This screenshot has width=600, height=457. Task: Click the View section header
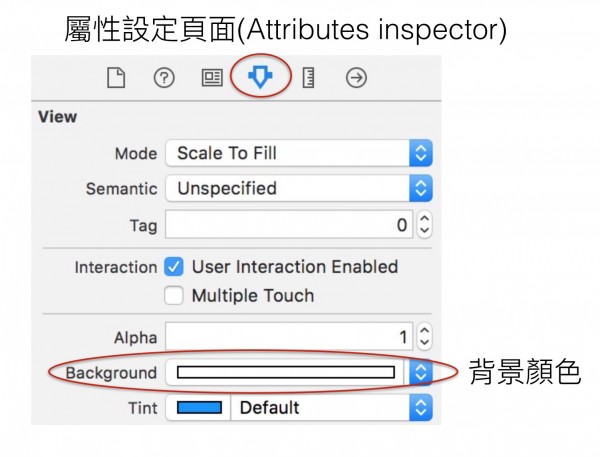point(57,117)
